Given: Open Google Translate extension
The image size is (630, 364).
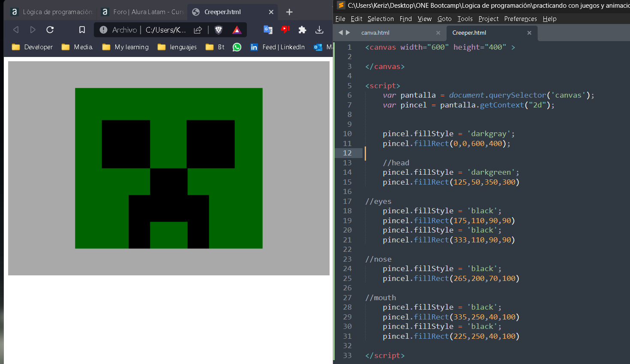Looking at the screenshot, I should click(x=268, y=30).
